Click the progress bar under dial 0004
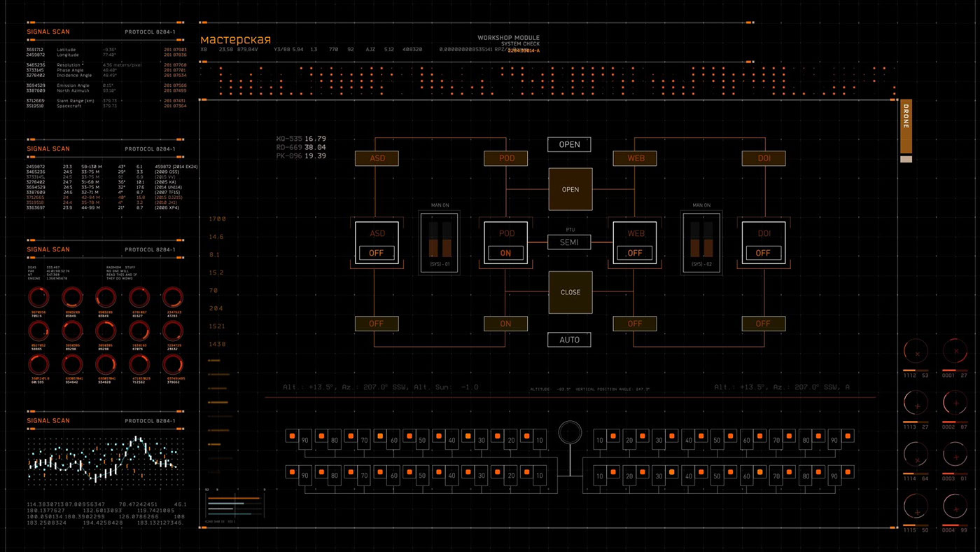The height and width of the screenshot is (552, 980). (955, 525)
